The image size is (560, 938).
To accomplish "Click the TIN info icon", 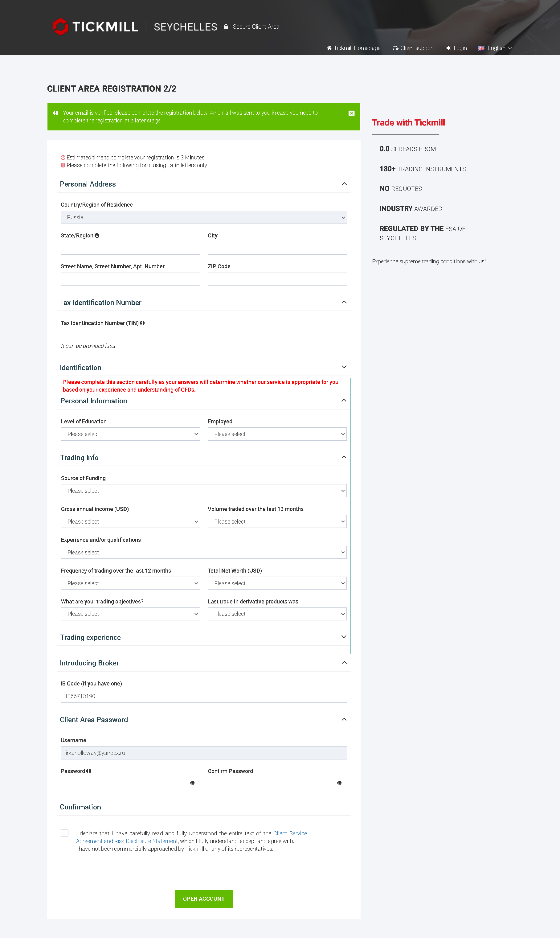I will (142, 323).
